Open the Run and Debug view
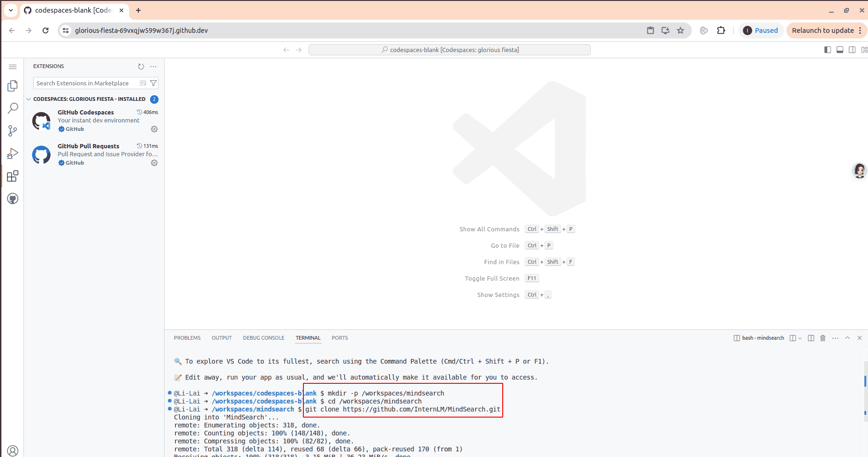 click(13, 153)
